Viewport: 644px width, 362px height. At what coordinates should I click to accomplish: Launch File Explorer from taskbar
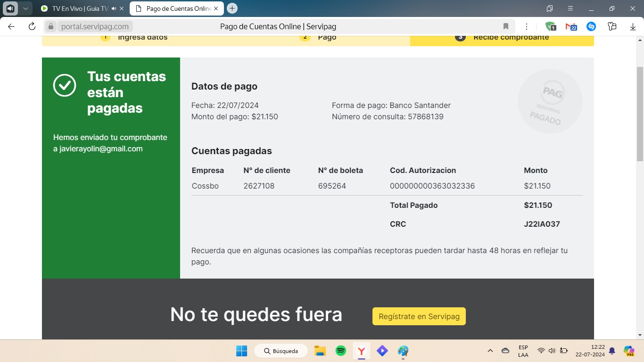(320, 351)
